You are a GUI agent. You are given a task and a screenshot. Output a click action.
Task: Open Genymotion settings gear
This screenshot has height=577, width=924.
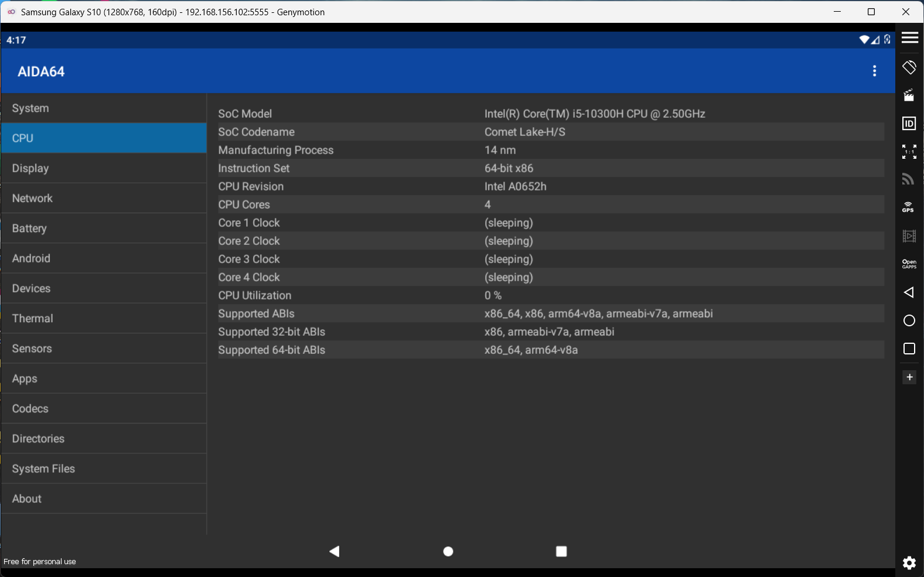pos(909,563)
